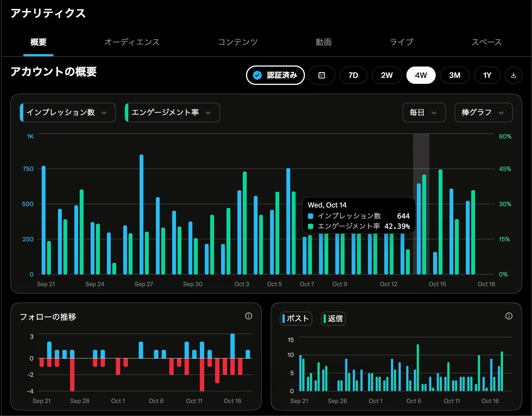Click the フォローの推移 card title

click(x=48, y=317)
